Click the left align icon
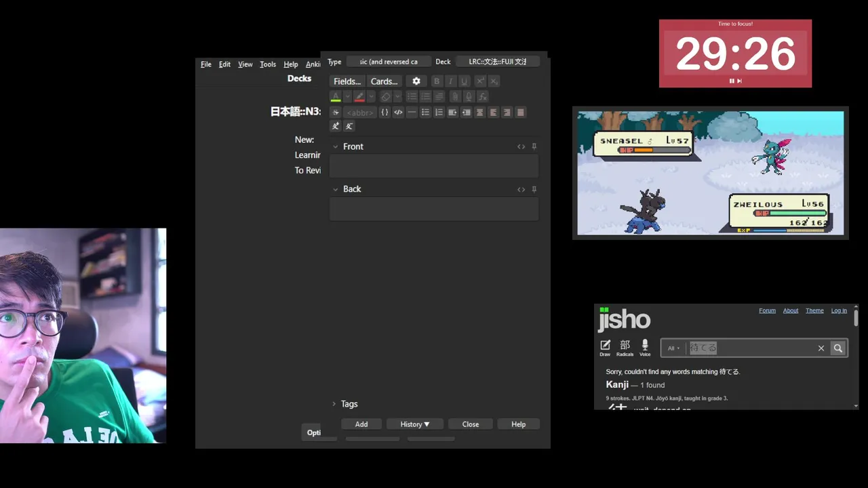 tap(493, 113)
